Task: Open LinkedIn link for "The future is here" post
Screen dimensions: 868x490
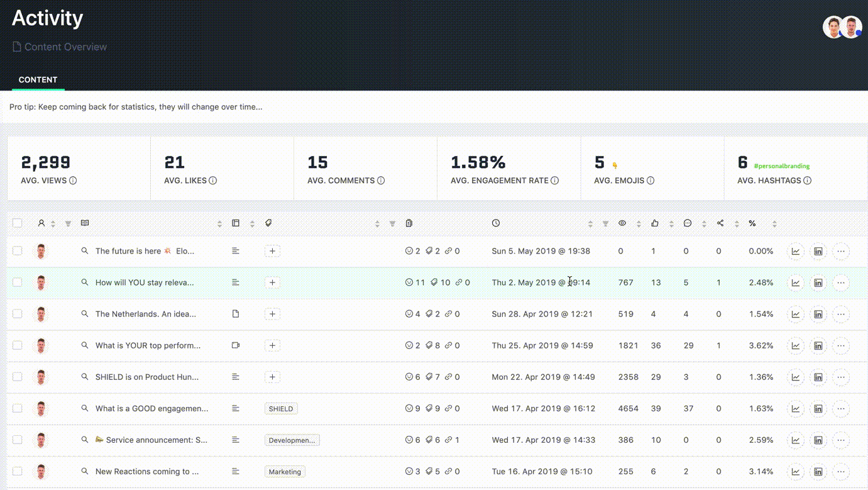Action: [x=818, y=251]
